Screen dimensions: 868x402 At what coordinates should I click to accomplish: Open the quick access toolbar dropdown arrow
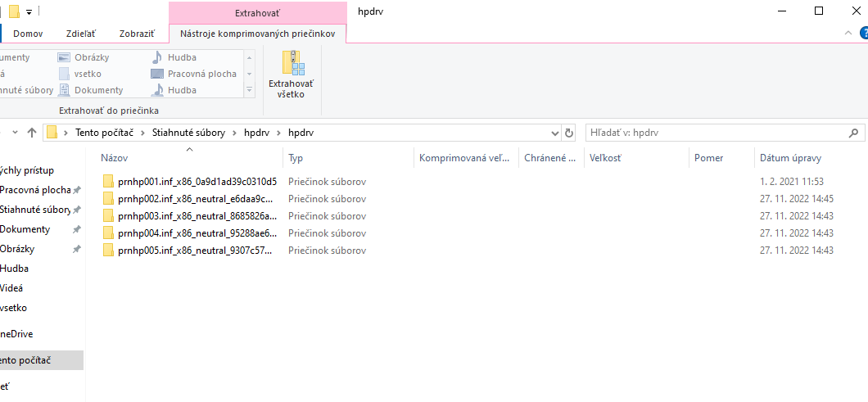point(29,12)
